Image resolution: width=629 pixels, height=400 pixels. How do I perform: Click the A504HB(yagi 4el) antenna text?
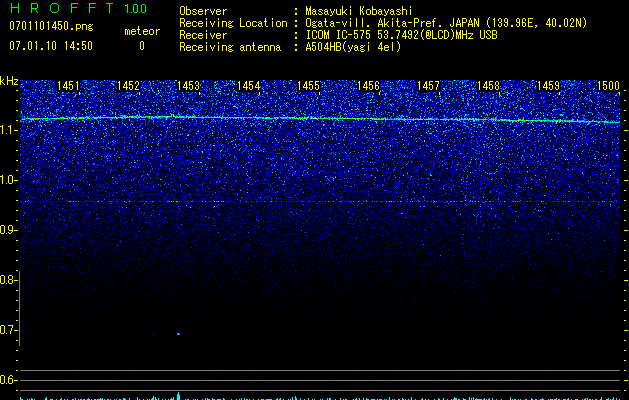353,47
